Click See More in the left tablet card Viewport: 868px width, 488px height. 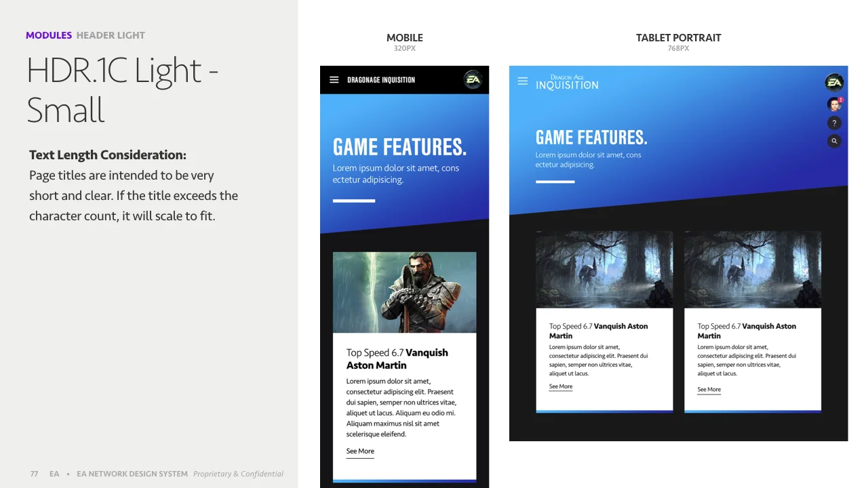561,386
